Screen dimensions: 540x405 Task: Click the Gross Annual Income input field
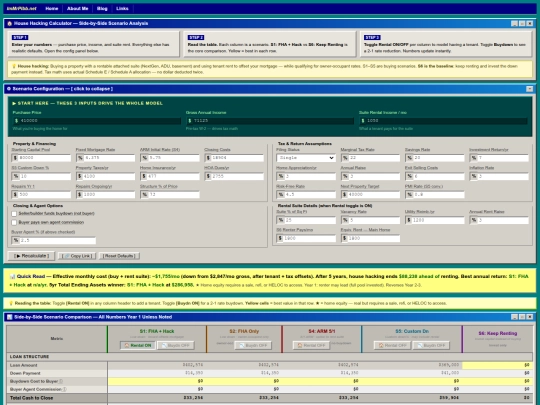pyautogui.click(x=270, y=121)
